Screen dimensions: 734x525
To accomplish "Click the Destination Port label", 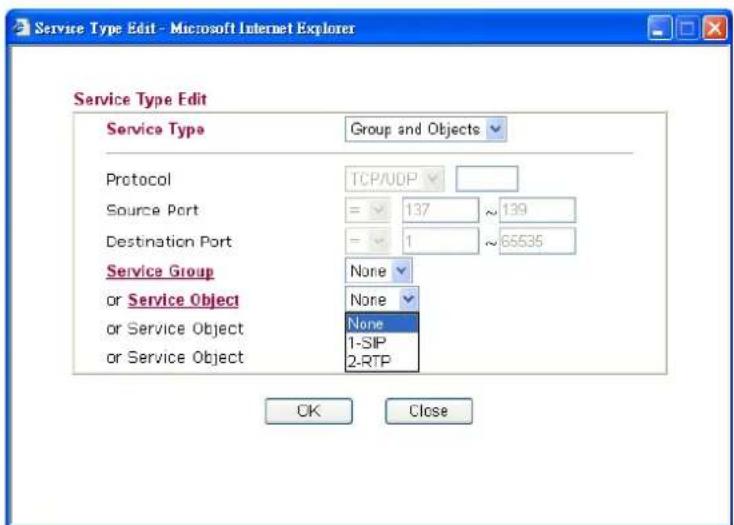I will coord(169,241).
